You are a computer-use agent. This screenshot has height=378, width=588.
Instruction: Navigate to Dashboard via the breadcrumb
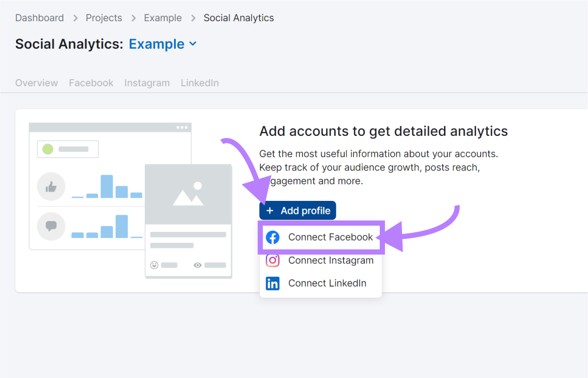click(x=39, y=18)
